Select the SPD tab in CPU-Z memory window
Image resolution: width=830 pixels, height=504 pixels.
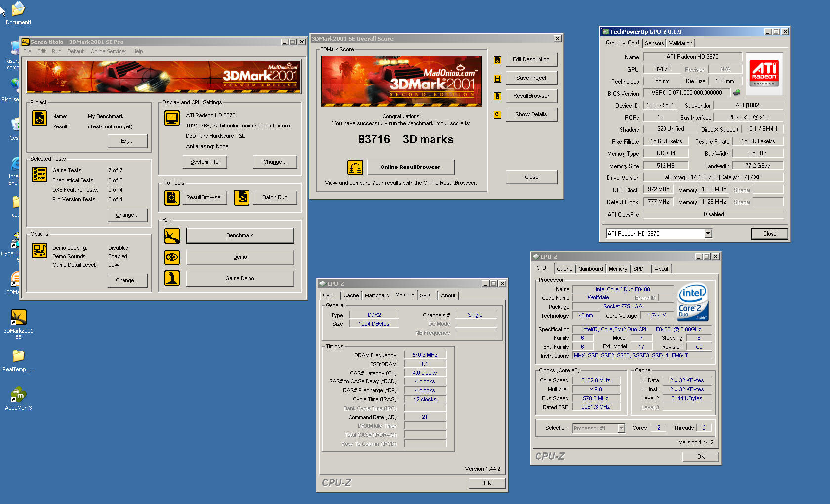(x=425, y=295)
